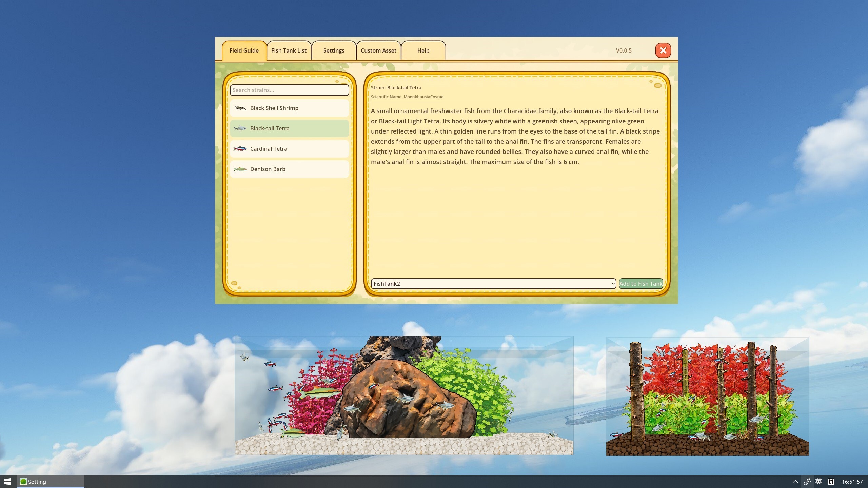Close the settings window with red X
Viewport: 868px width, 488px height.
point(663,50)
